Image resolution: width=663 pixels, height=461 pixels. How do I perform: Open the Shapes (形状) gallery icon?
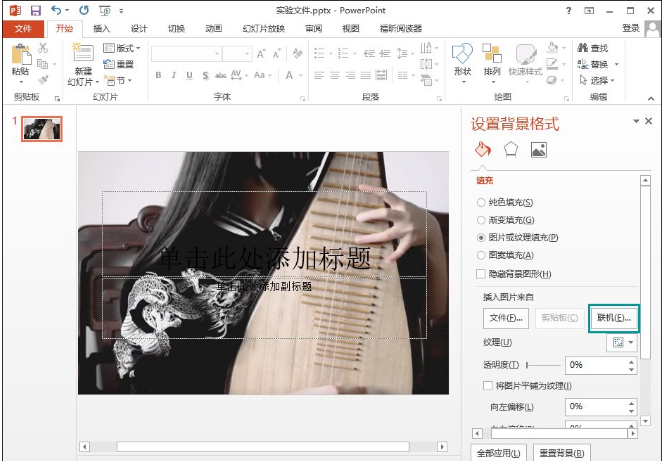point(462,58)
